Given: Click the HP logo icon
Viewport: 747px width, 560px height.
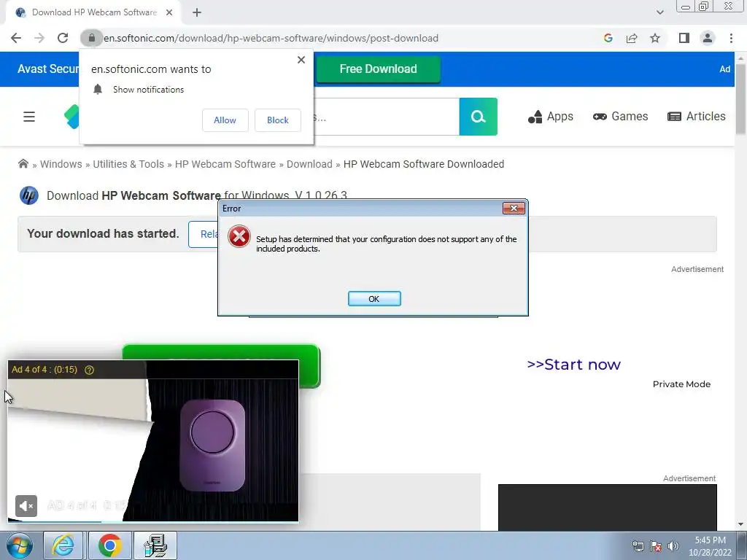Looking at the screenshot, I should click(x=29, y=195).
